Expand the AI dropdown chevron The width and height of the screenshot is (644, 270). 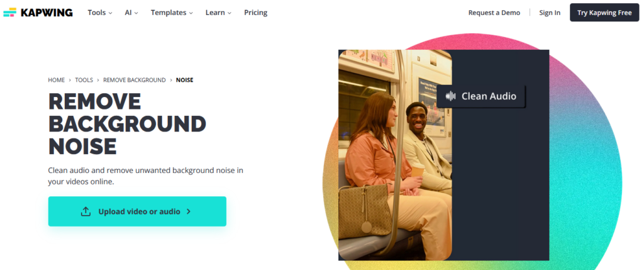pyautogui.click(x=136, y=13)
